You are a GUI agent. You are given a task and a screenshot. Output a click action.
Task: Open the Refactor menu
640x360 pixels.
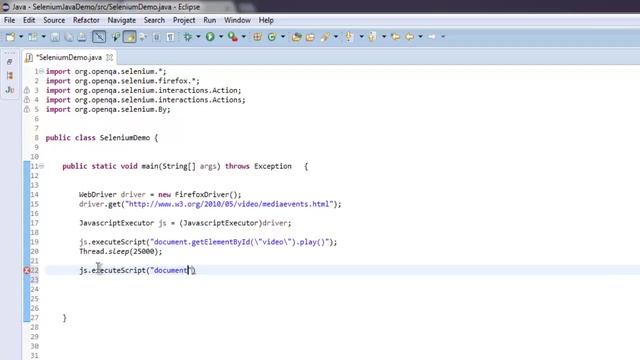[86, 20]
